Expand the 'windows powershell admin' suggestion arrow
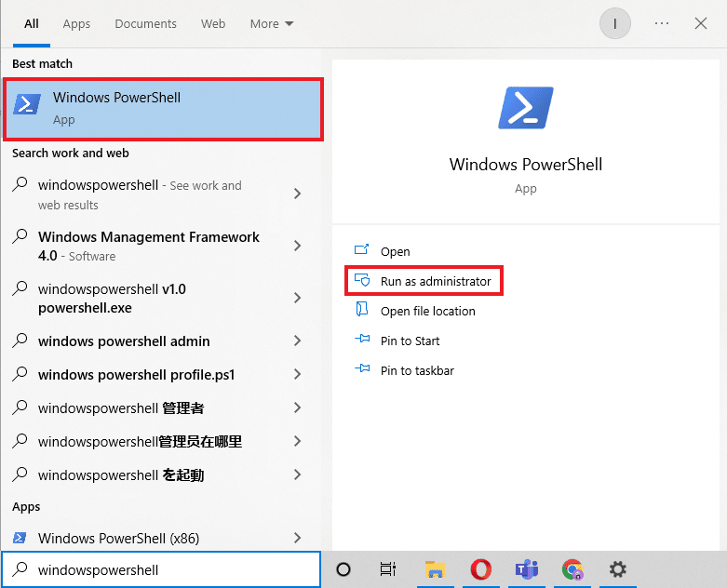The width and height of the screenshot is (727, 588). [297, 341]
